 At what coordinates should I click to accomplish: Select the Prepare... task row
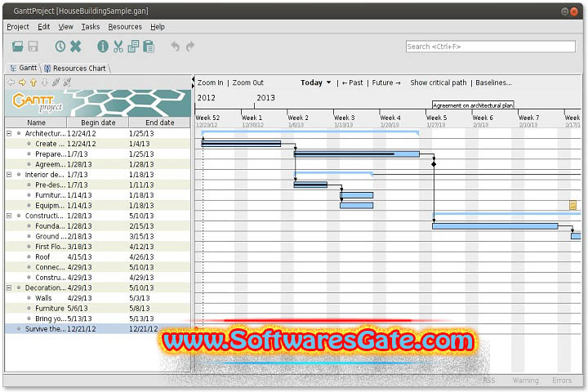coord(98,154)
